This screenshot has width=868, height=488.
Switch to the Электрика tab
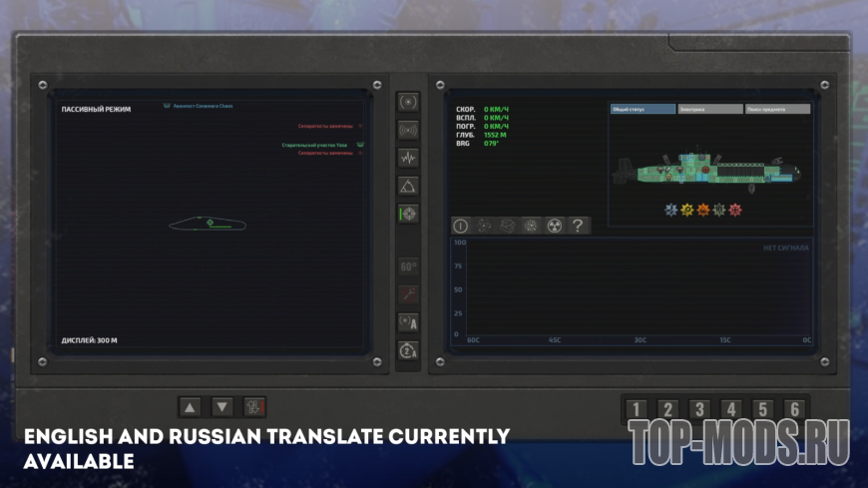click(710, 109)
